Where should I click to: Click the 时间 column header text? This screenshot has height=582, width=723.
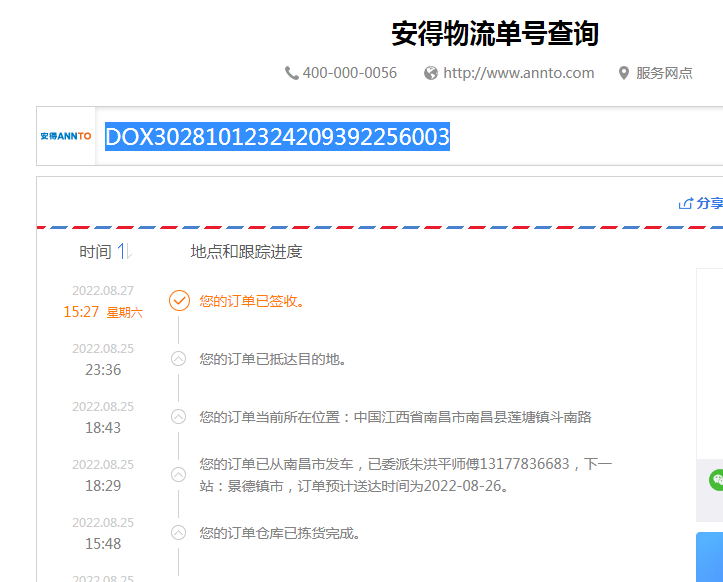[95, 252]
